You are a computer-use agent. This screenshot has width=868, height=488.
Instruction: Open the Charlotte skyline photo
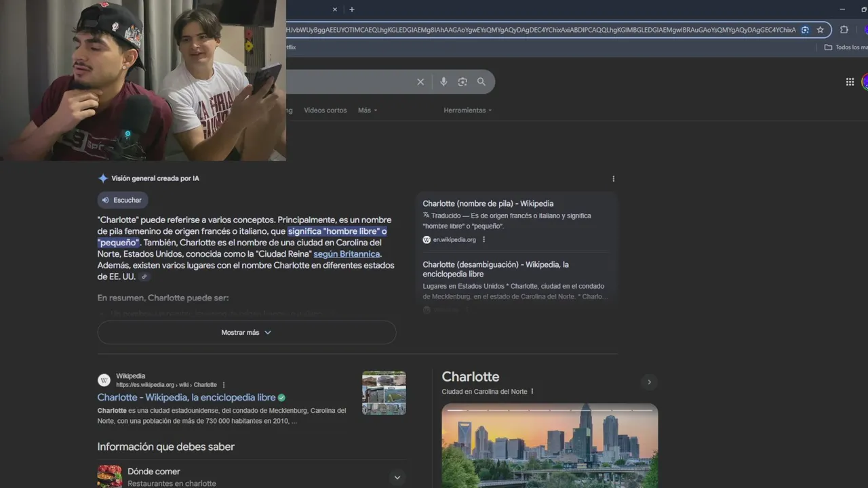click(550, 445)
